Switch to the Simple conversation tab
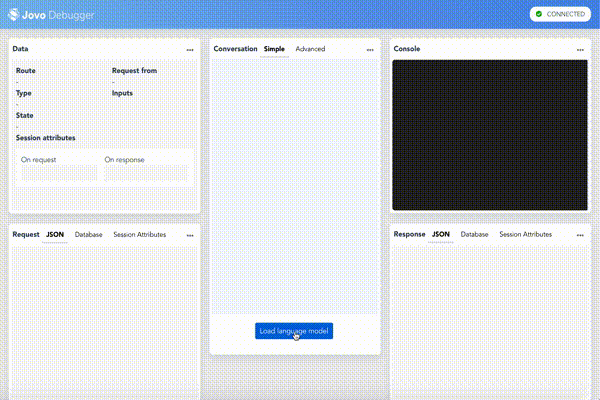 click(274, 49)
